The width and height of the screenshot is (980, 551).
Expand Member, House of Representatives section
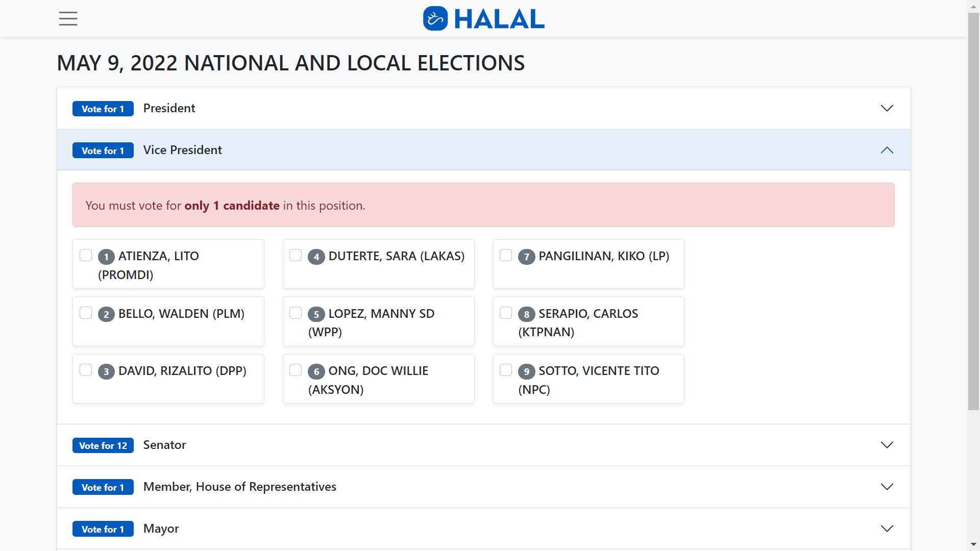(x=887, y=487)
